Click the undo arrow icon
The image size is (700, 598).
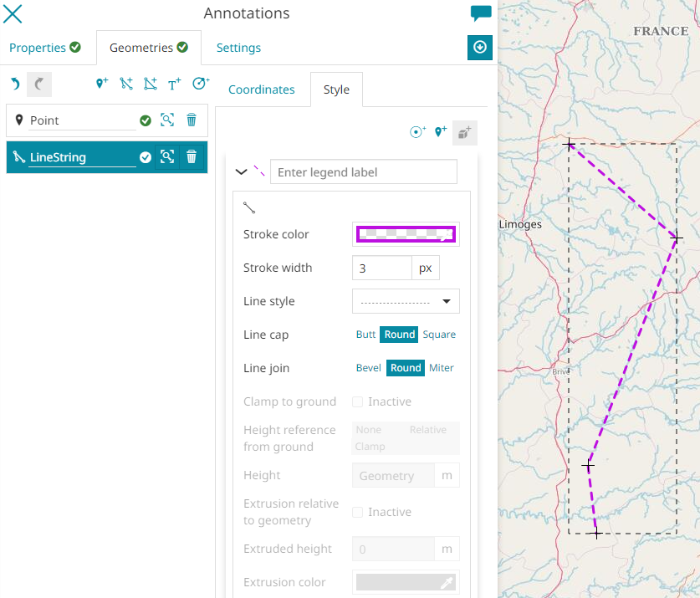pyautogui.click(x=15, y=84)
